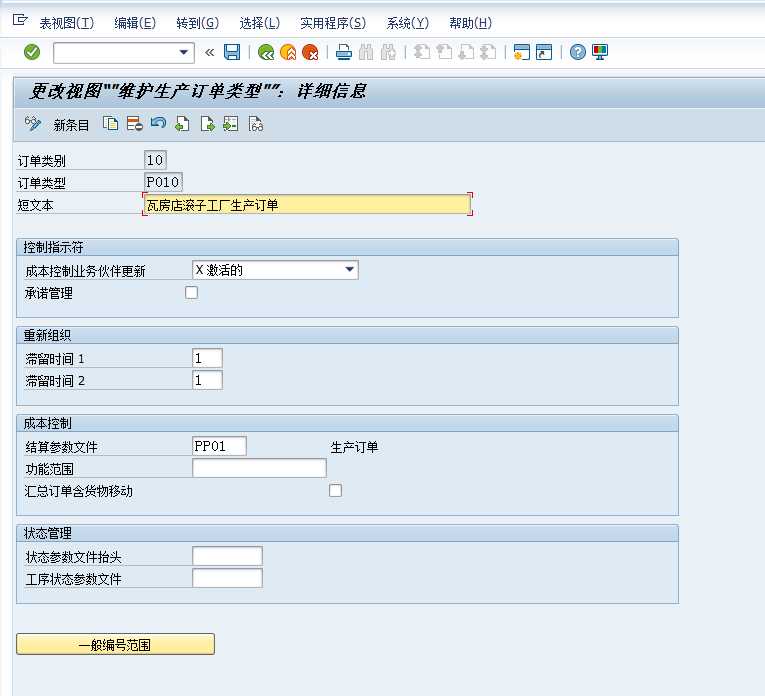Screen dimensions: 765x696
Task: Toggle the 承诺管理 checkbox
Action: coord(191,293)
